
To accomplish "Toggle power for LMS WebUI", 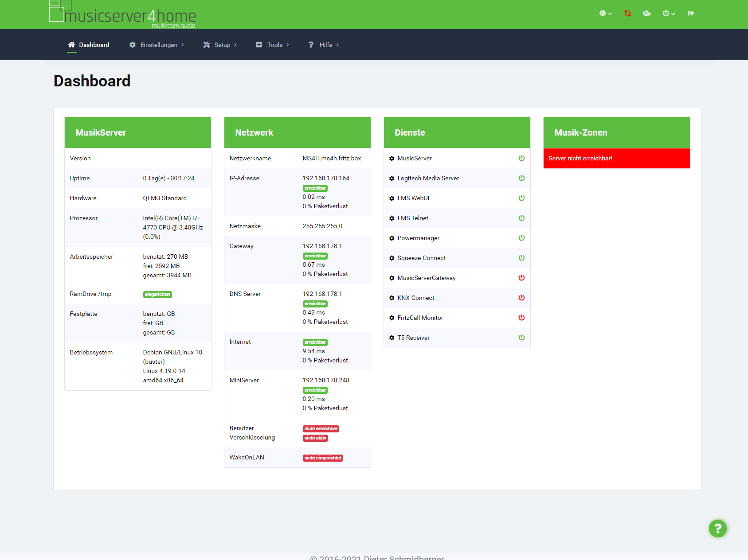I will point(521,198).
